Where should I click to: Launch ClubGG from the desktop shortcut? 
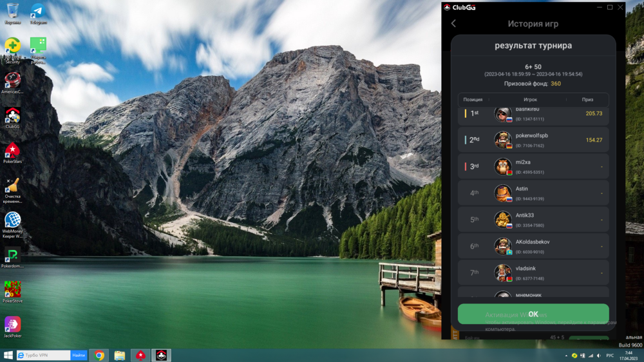pos(12,116)
